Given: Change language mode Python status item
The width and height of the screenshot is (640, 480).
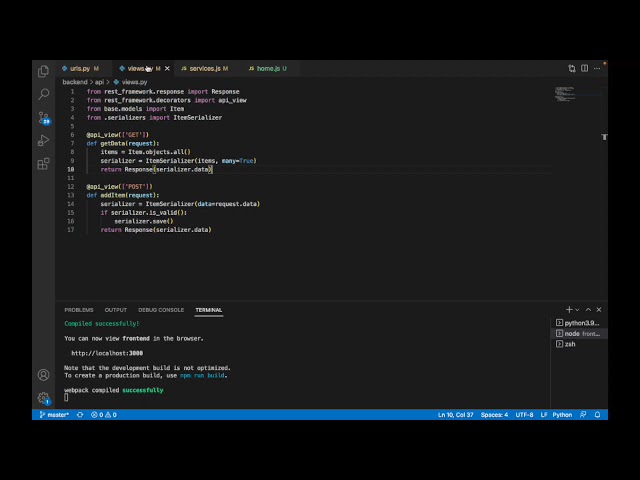Looking at the screenshot, I should (x=562, y=415).
